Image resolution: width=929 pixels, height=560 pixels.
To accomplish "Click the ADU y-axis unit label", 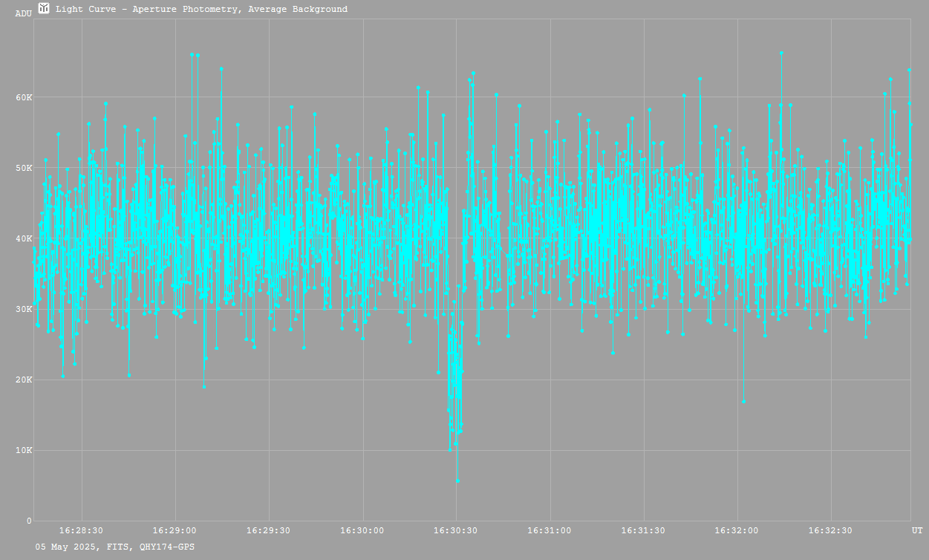I will pyautogui.click(x=24, y=13).
